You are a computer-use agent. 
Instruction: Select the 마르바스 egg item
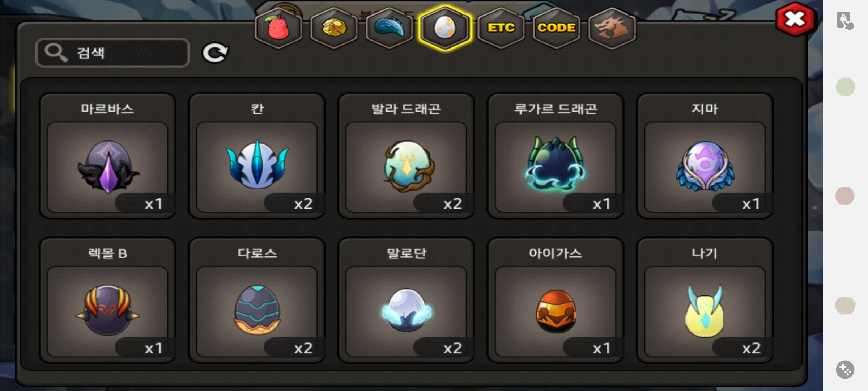pyautogui.click(x=107, y=156)
